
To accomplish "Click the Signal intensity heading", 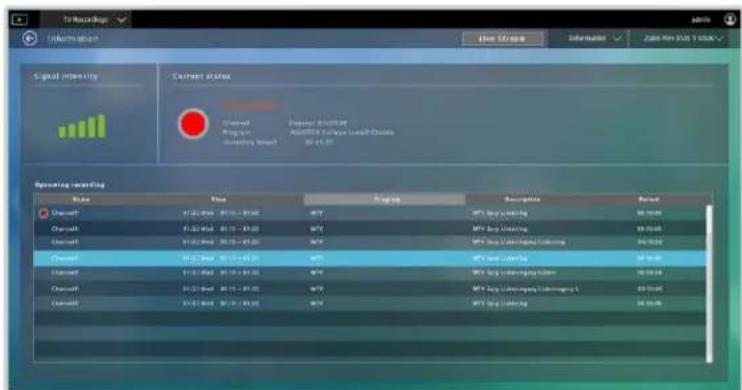I will 65,76.
